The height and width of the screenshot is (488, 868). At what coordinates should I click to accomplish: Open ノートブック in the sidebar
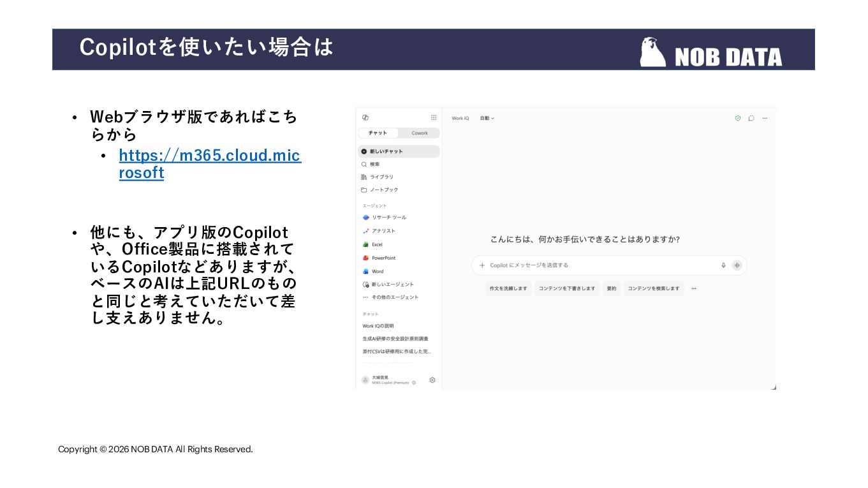(399, 189)
